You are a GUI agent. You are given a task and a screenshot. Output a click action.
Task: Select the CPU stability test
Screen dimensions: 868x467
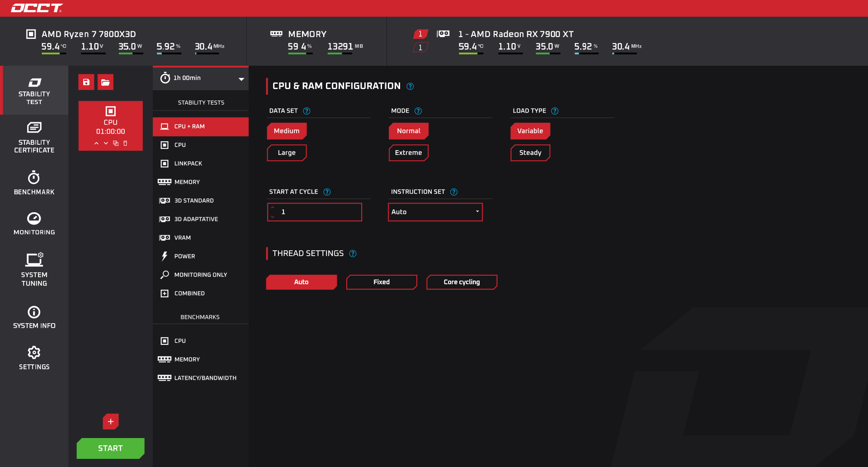pos(201,145)
